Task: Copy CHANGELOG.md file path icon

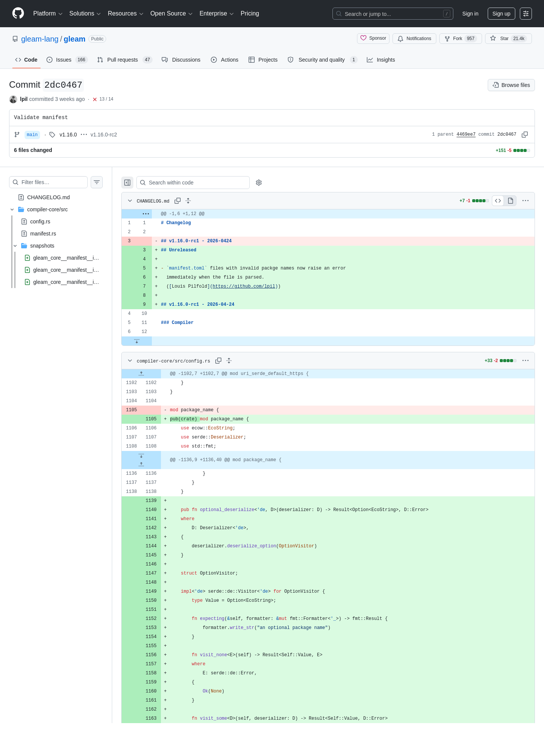Action: 178,201
